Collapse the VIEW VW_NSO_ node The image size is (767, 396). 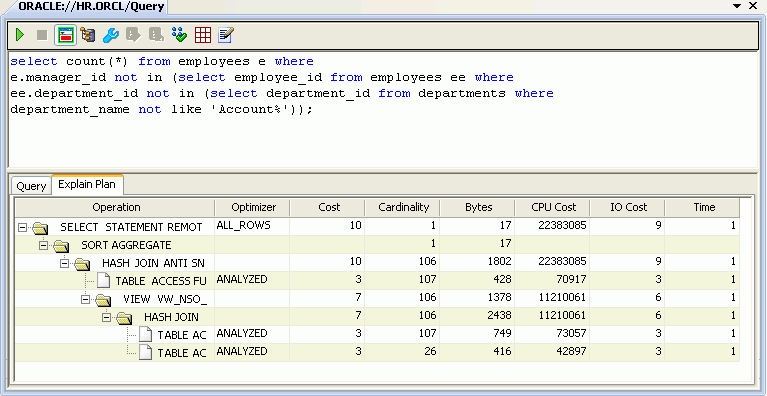pyautogui.click(x=86, y=299)
